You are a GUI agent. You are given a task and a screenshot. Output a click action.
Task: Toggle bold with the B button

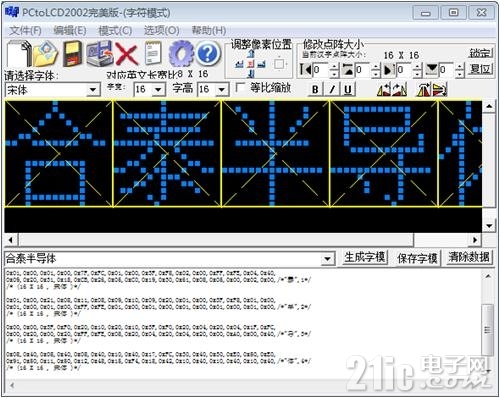point(315,89)
